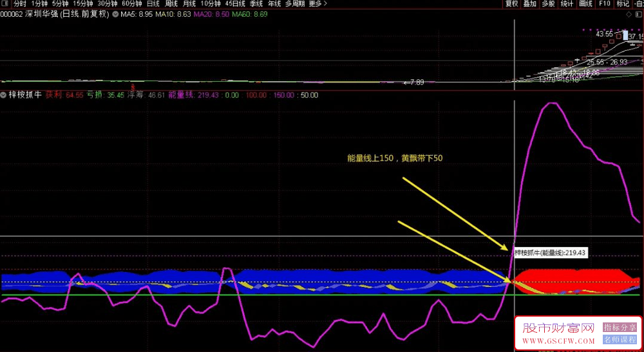Select 10分钟 period
This screenshot has width=644, height=352.
tap(211, 4)
